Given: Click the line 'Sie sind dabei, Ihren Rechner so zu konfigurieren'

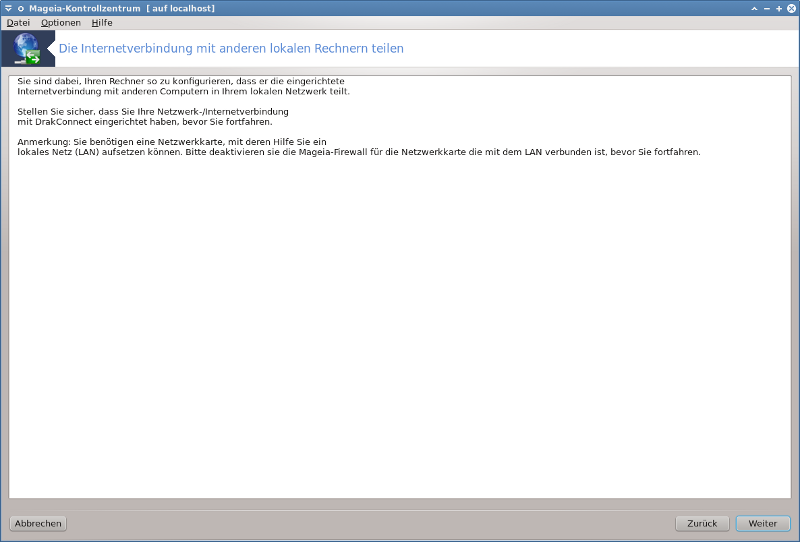Looking at the screenshot, I should (x=181, y=81).
